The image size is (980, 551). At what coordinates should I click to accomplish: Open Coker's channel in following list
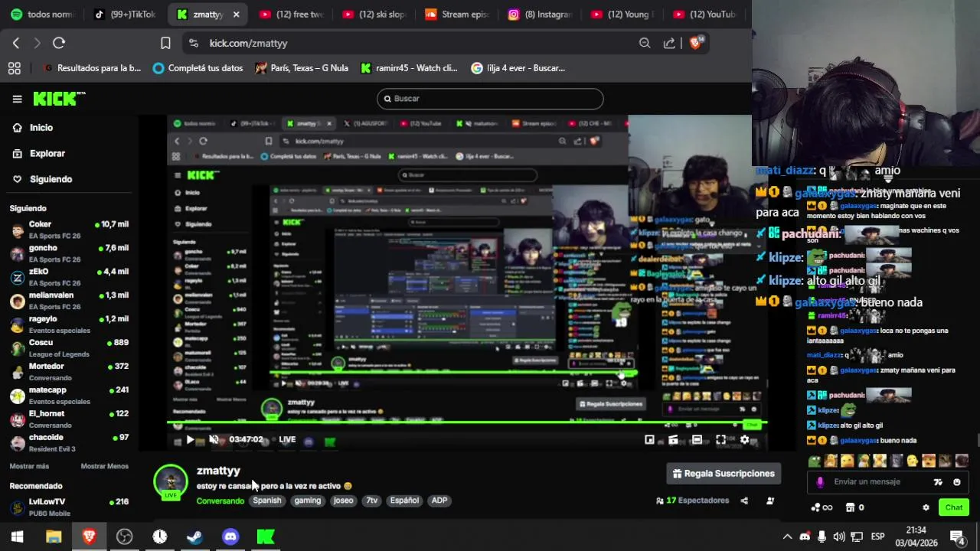point(69,230)
